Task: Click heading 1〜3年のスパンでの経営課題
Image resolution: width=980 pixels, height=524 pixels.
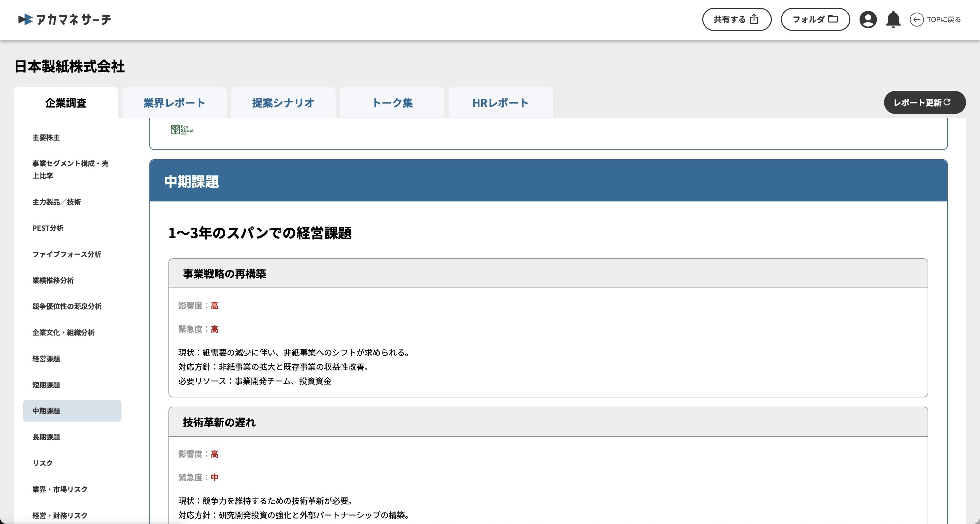Action: click(x=260, y=233)
